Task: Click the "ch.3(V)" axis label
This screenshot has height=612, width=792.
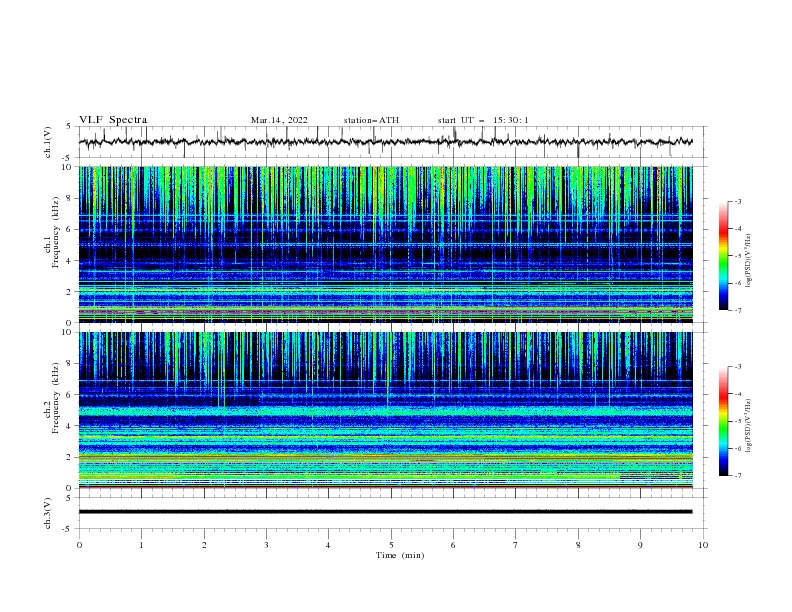Action: point(48,513)
